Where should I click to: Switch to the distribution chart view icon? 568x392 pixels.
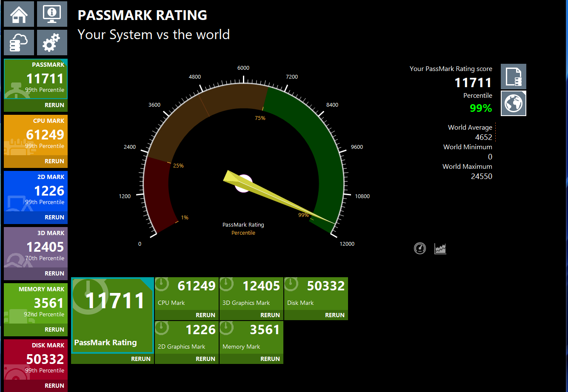click(x=440, y=248)
